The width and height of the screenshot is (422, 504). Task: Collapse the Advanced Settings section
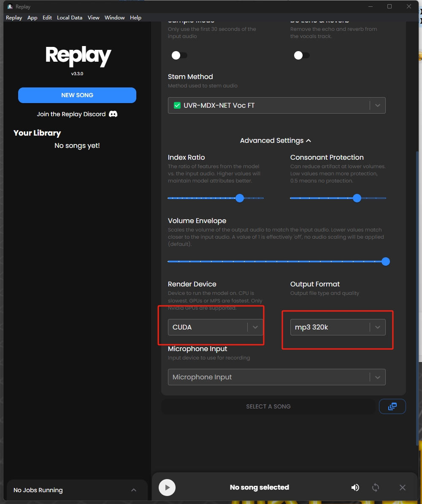coord(276,140)
